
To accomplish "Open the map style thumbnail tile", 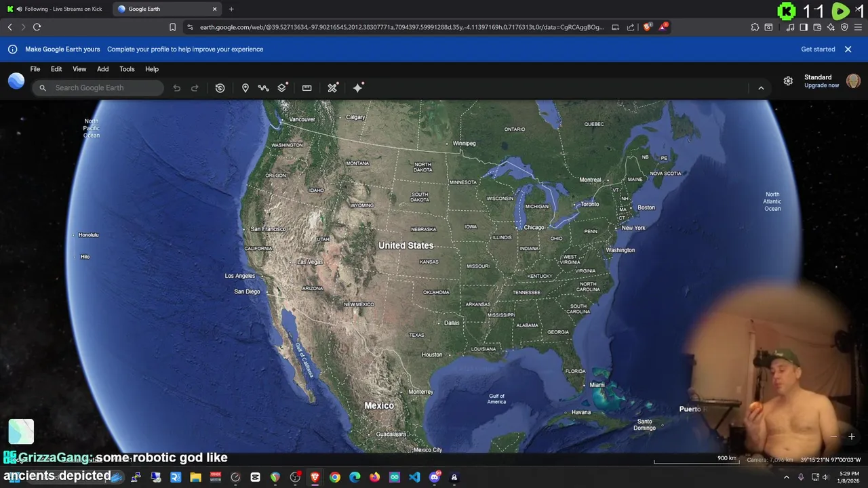I will pos(21,432).
